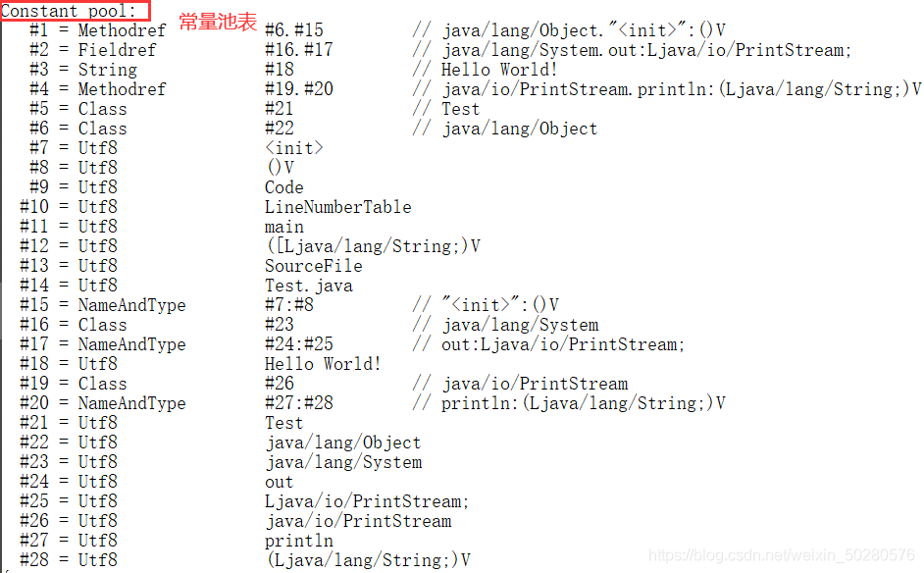
Task: Click the 'Constant pool:' heading text
Action: [69, 11]
